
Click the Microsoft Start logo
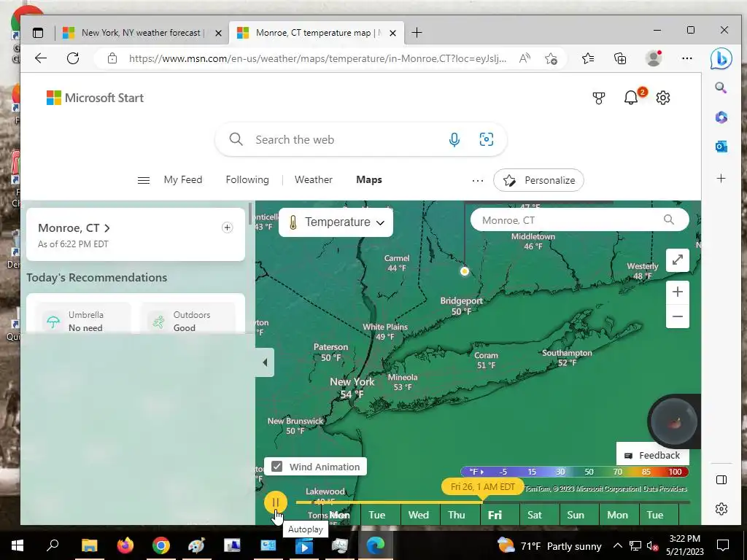(x=95, y=98)
